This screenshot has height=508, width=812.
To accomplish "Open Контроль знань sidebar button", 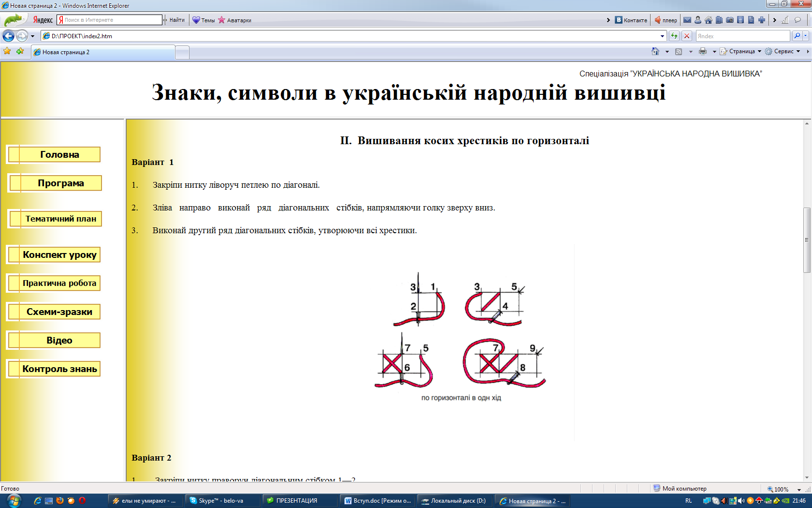I will point(54,369).
